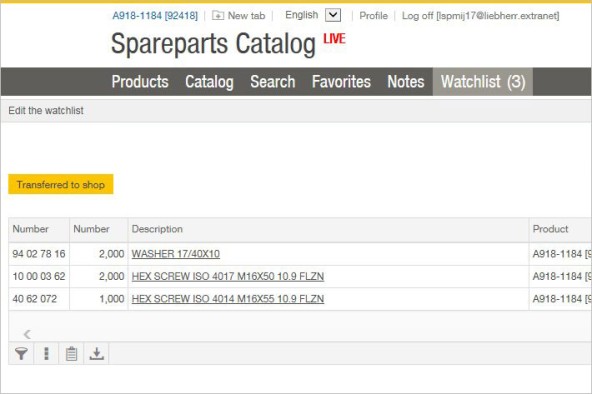Click the download icon in table toolbar
This screenshot has height=394, width=592.
pos(97,354)
